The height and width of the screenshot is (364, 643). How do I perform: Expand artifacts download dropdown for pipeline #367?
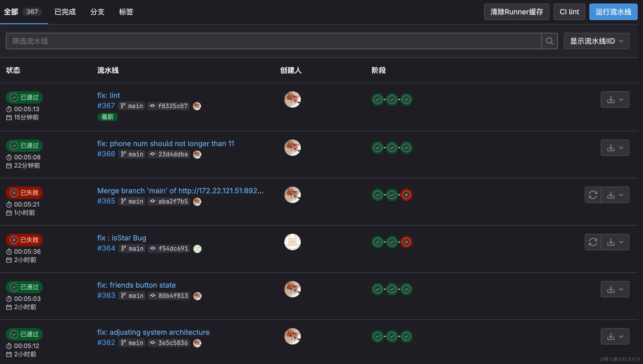click(615, 99)
